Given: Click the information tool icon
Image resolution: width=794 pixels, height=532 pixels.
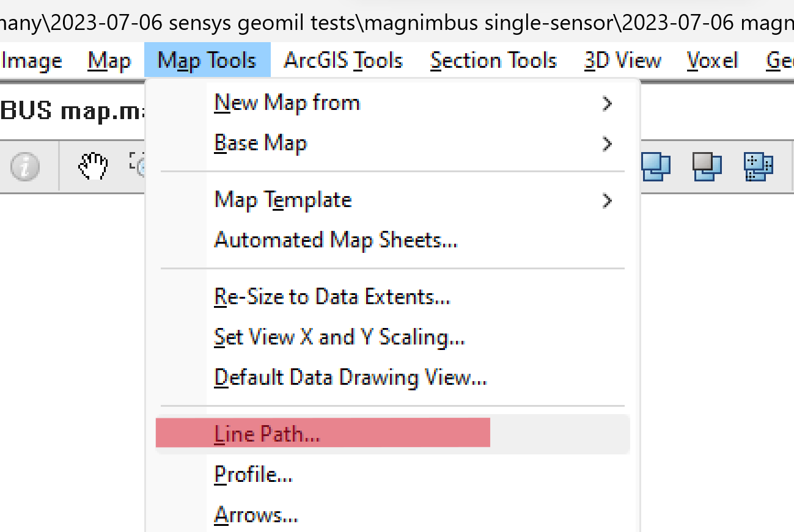Looking at the screenshot, I should coord(24,166).
